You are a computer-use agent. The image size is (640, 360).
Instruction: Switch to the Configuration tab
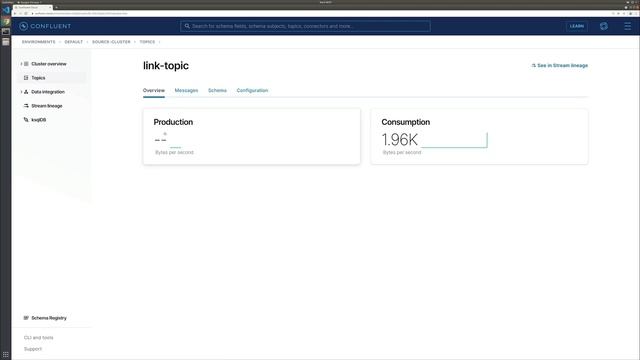click(252, 91)
